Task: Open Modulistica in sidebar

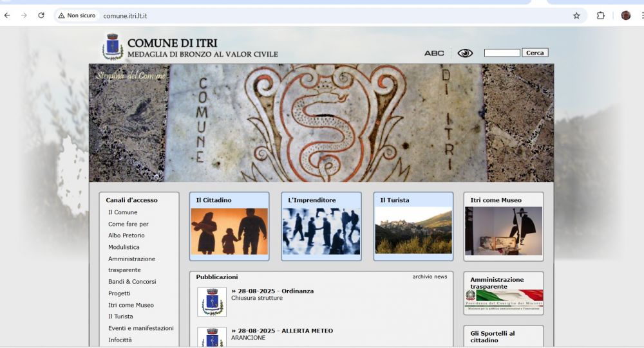Action: click(124, 247)
